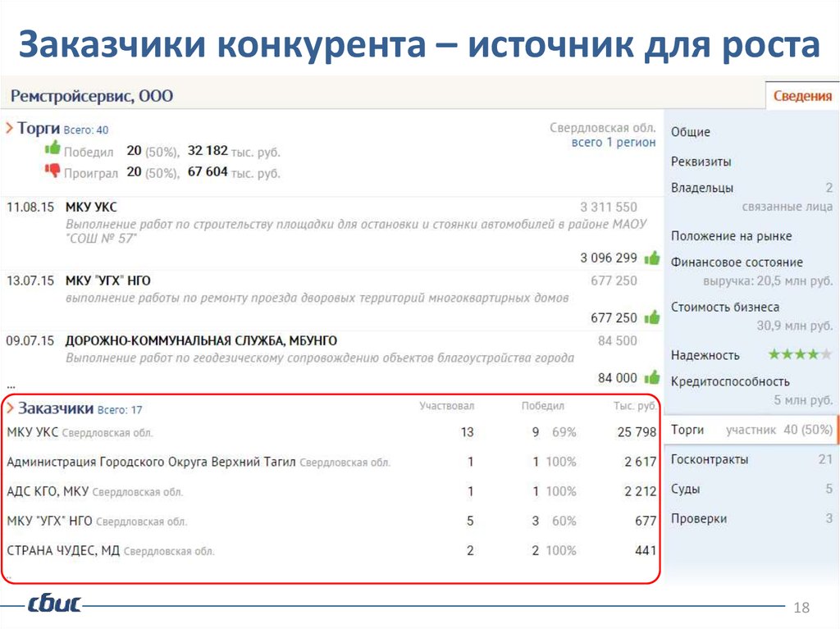Open customer Администрация Городского Округа Верхний Тагил
Image resolution: width=840 pixels, height=629 pixels.
(x=331, y=462)
